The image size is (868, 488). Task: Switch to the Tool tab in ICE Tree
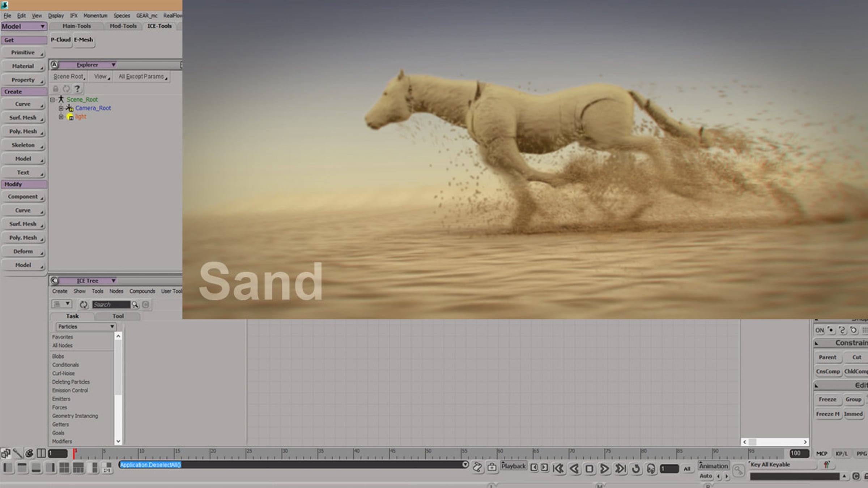(118, 316)
